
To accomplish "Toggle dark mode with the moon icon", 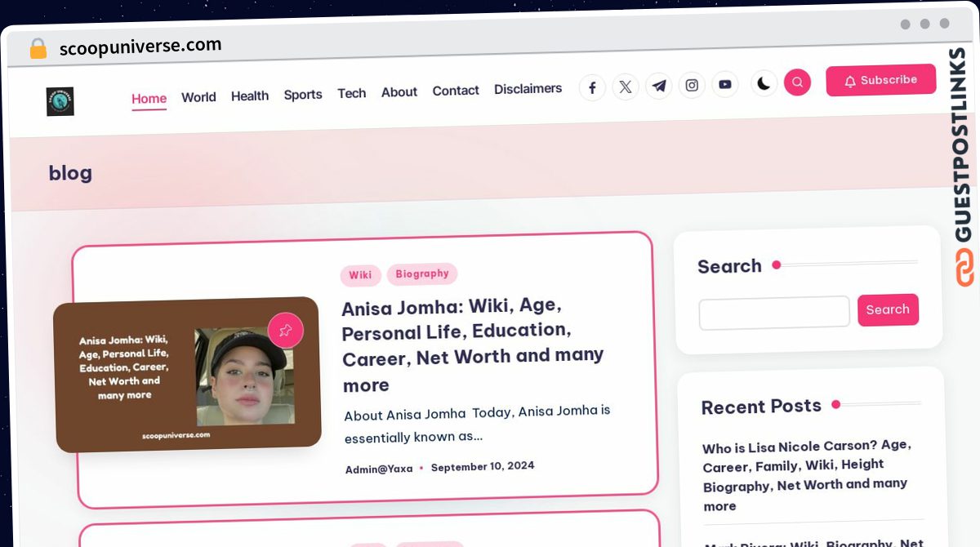I will tap(764, 83).
